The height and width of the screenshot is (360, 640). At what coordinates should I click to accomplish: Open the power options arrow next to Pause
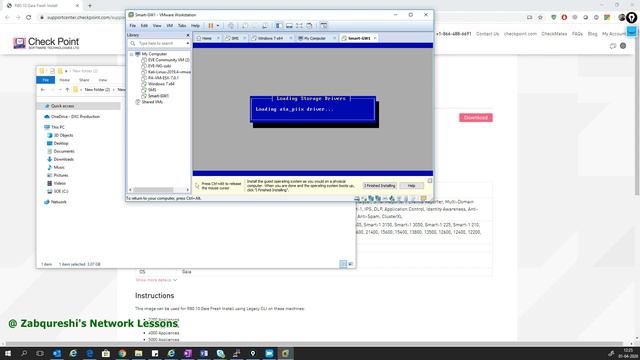(x=218, y=26)
